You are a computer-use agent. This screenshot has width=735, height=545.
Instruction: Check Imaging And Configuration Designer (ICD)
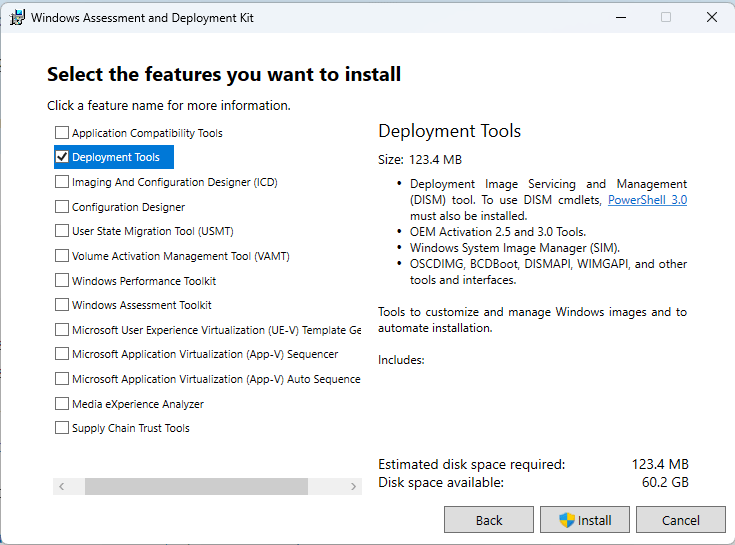tap(62, 182)
